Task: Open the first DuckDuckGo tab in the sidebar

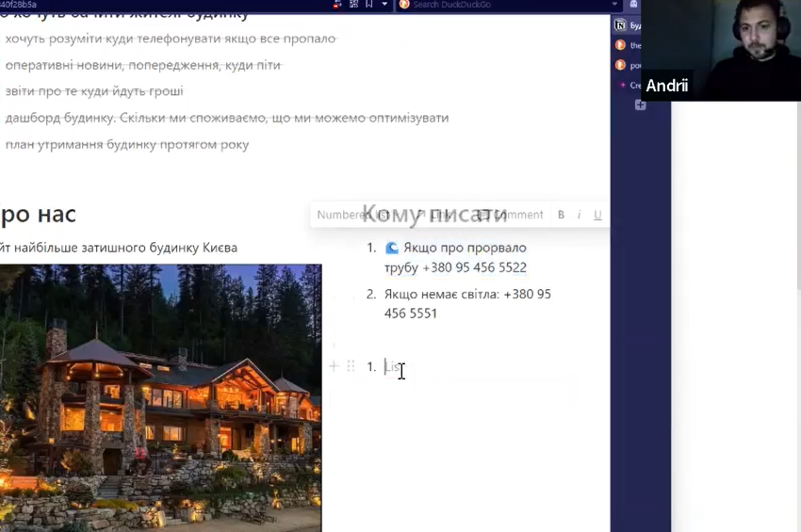Action: click(622, 45)
